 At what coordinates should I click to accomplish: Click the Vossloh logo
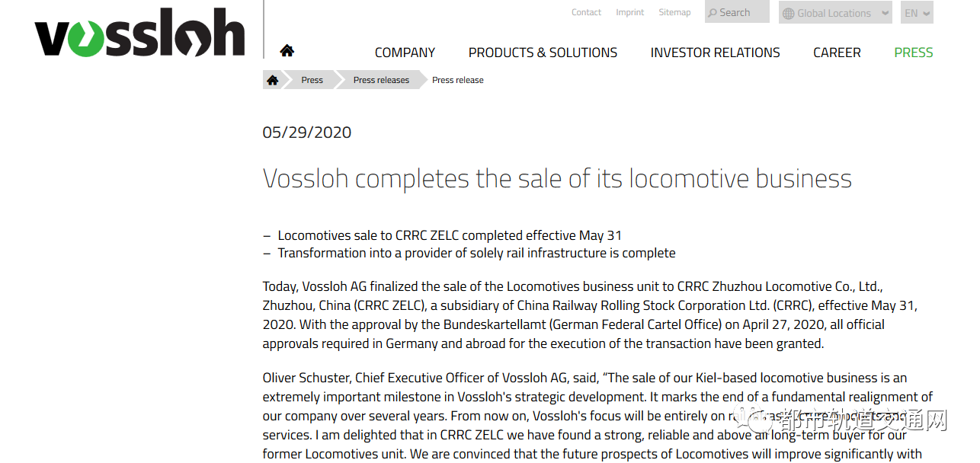[x=139, y=34]
